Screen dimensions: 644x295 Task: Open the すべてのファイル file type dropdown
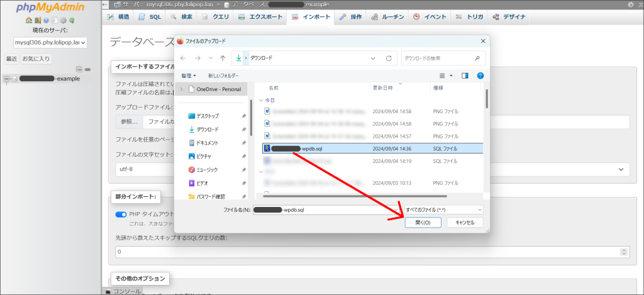[444, 209]
